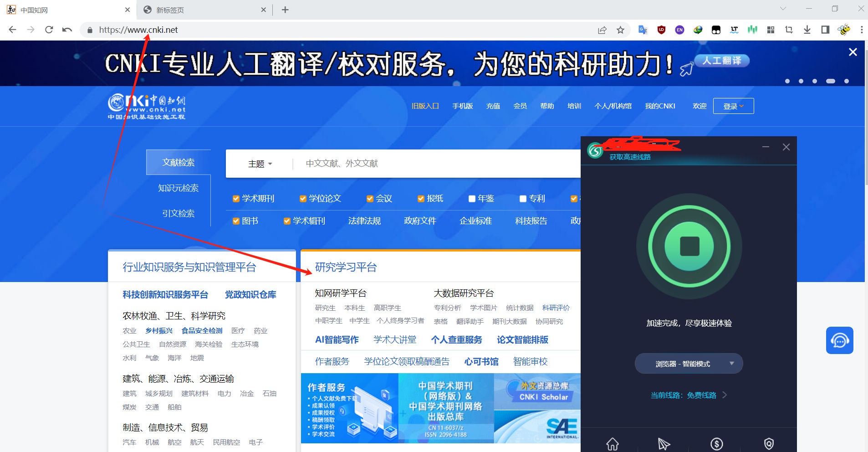Click the CNKI site logo
This screenshot has height=452, width=868.
click(x=147, y=107)
